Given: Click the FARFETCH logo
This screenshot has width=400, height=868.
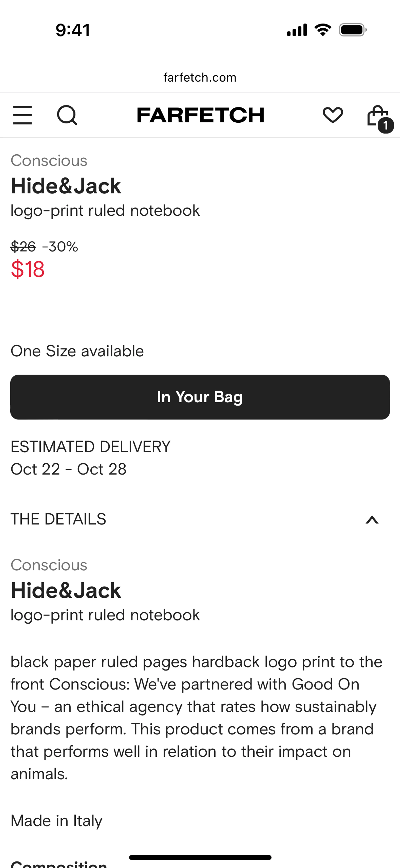Looking at the screenshot, I should coord(200,115).
